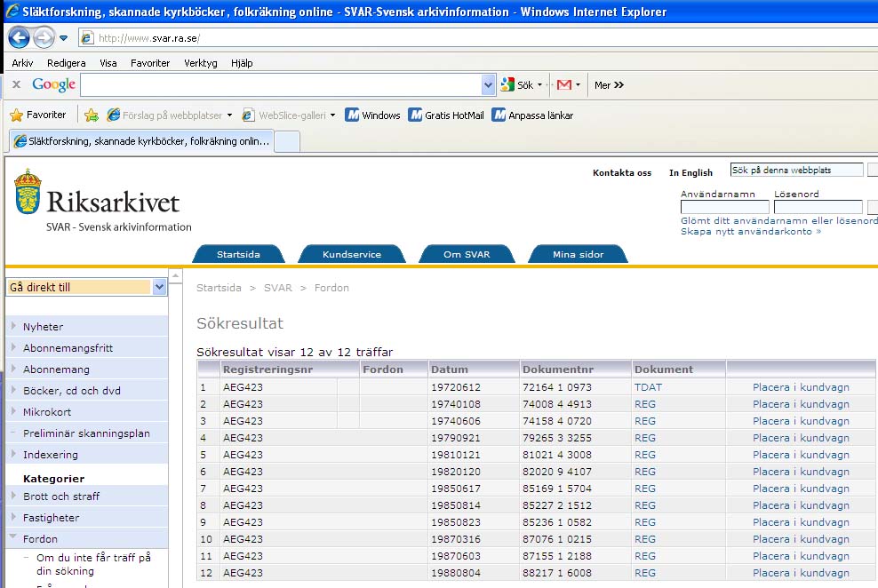
Task: Sort results by the Datum column header
Action: (449, 369)
